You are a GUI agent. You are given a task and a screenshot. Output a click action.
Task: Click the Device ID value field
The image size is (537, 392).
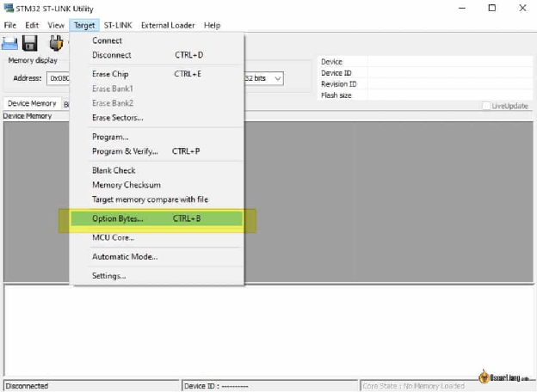450,73
